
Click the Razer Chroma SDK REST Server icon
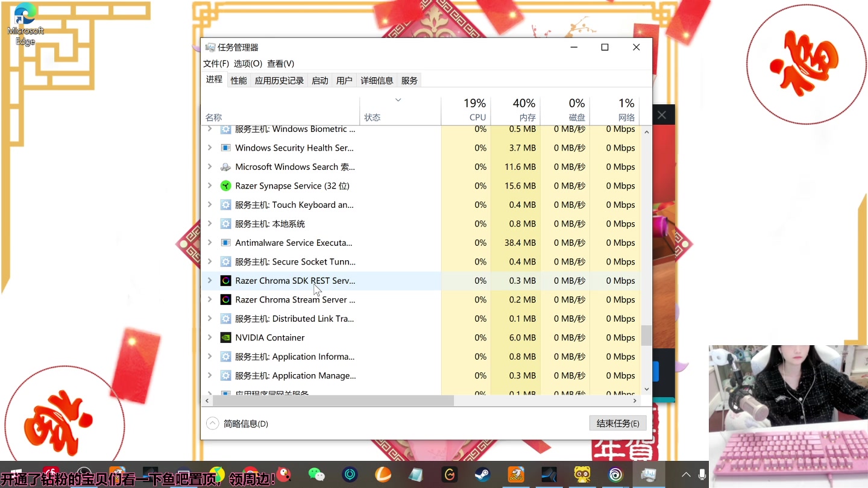[225, 280]
